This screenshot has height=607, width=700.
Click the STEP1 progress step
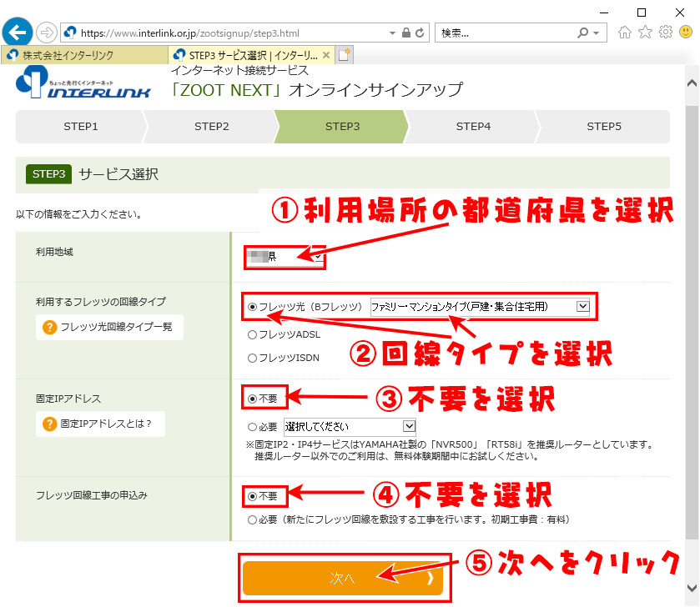80,127
